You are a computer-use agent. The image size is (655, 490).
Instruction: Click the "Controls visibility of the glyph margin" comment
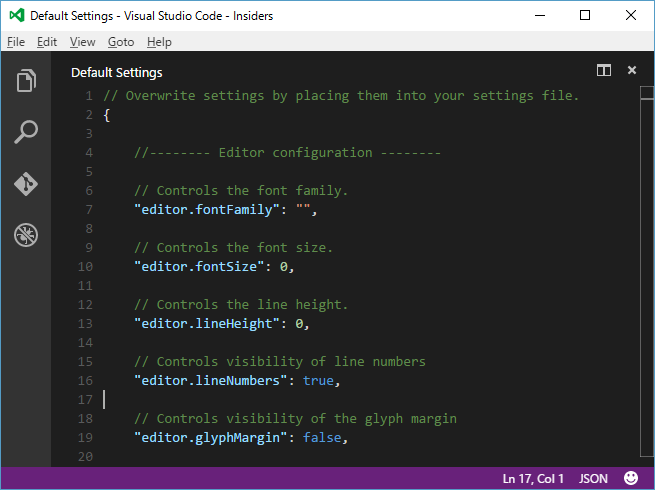point(295,419)
